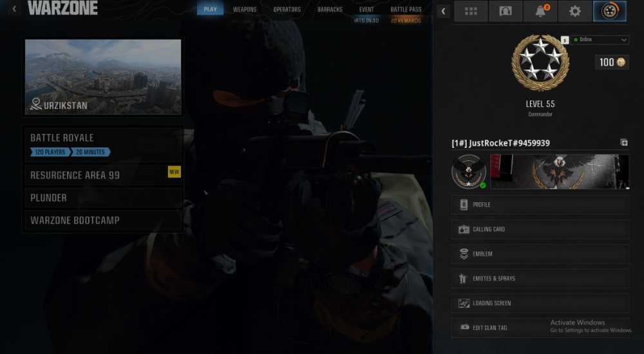Open notifications bell icon
This screenshot has width=644, height=354.
540,11
